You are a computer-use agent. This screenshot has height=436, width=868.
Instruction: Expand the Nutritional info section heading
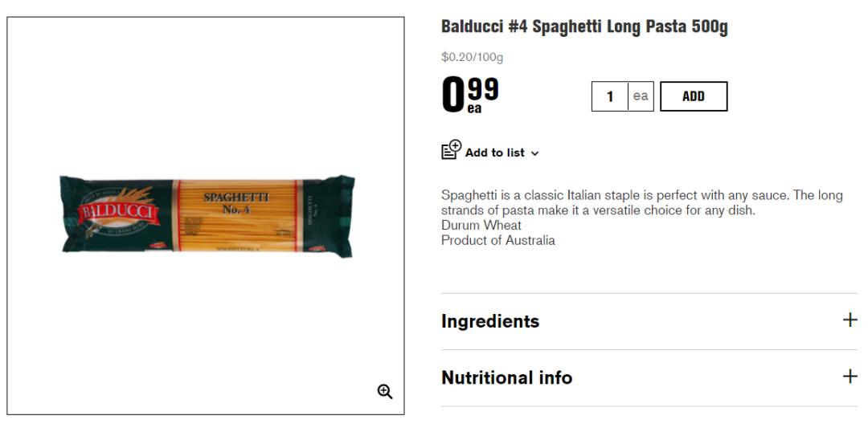point(506,377)
